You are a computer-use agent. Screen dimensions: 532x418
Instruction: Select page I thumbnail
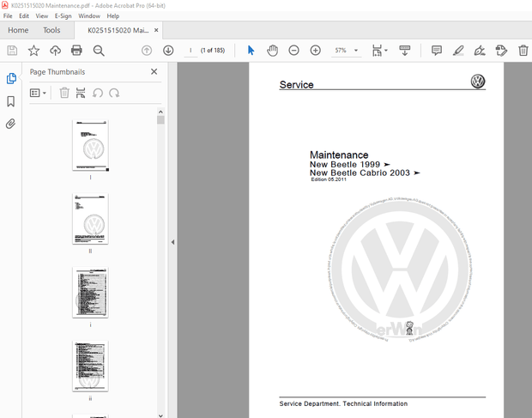[90, 145]
